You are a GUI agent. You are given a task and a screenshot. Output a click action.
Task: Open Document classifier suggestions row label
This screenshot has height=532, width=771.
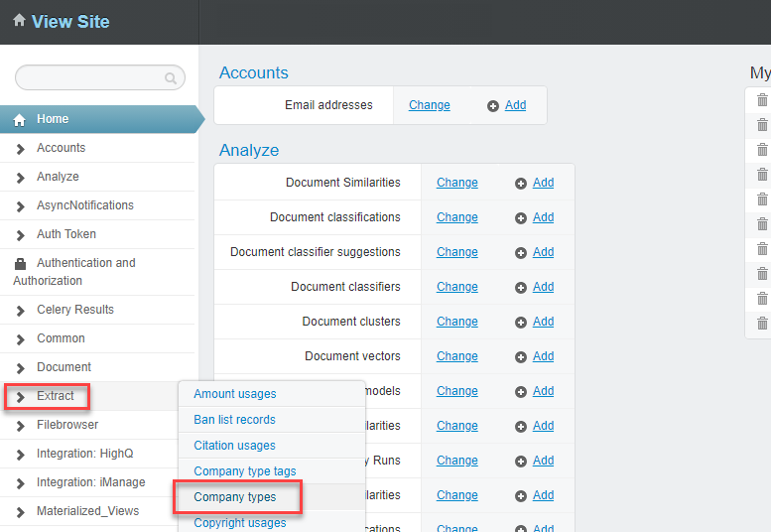coord(316,252)
